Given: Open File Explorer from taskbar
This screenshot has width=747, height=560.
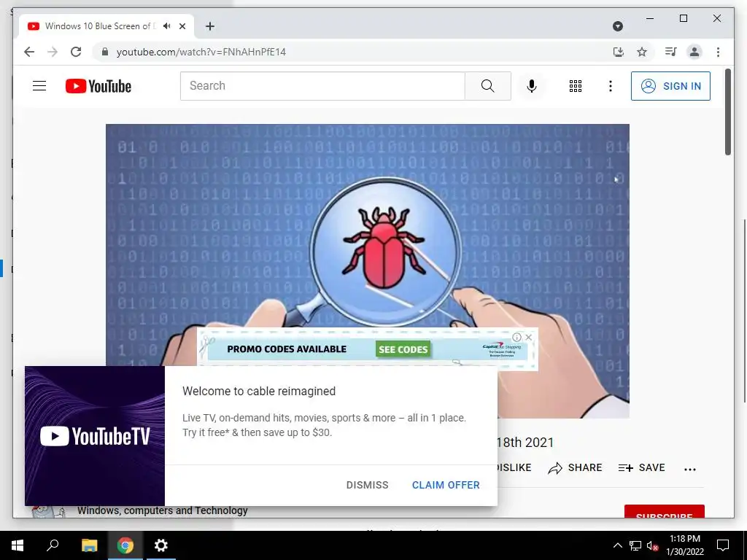Looking at the screenshot, I should 89,545.
